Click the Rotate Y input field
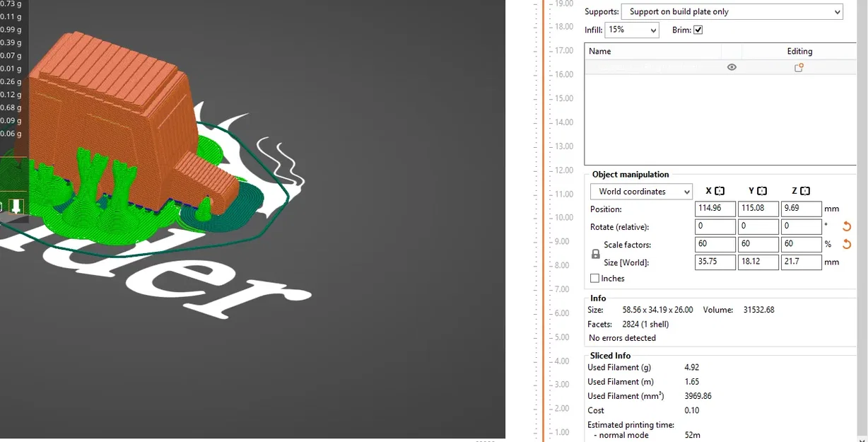The image size is (868, 442). pyautogui.click(x=758, y=227)
